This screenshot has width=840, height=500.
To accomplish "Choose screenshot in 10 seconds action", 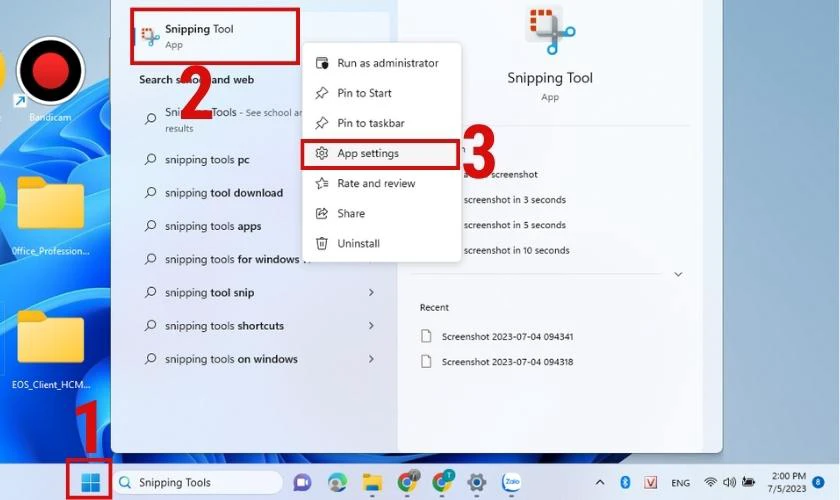I will [x=516, y=250].
